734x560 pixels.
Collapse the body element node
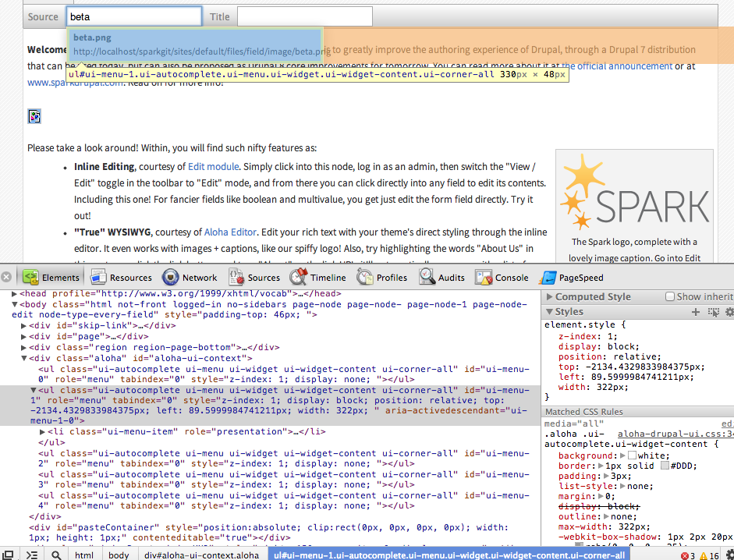pos(15,304)
